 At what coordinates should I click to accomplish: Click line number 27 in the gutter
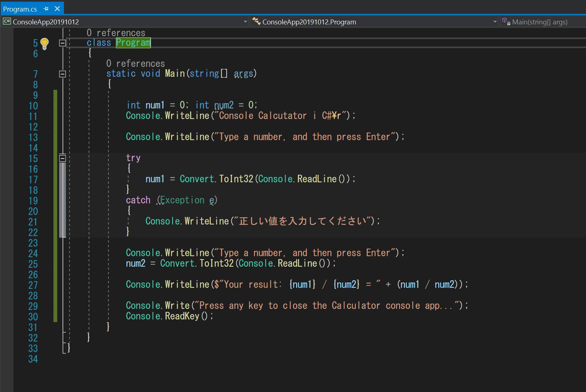(33, 285)
